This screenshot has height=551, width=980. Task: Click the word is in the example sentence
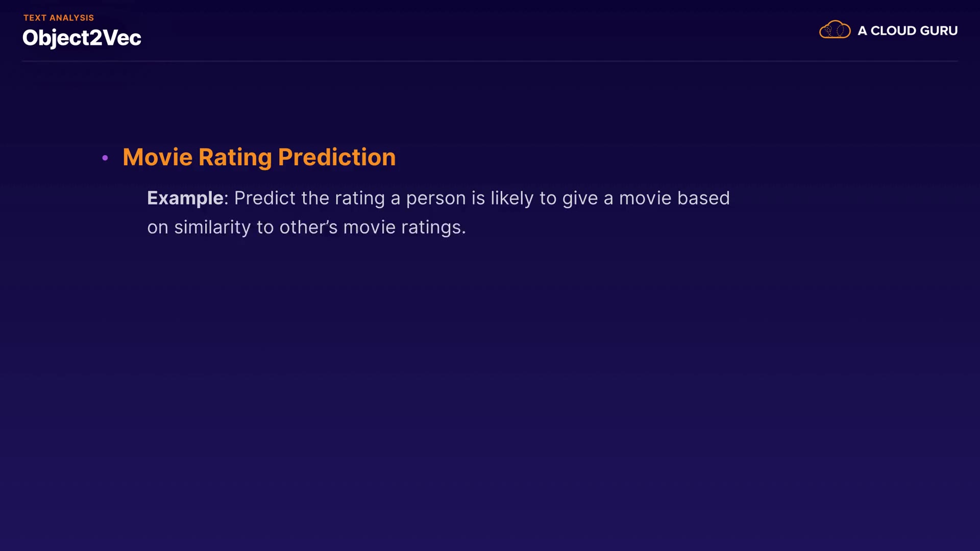click(x=478, y=198)
